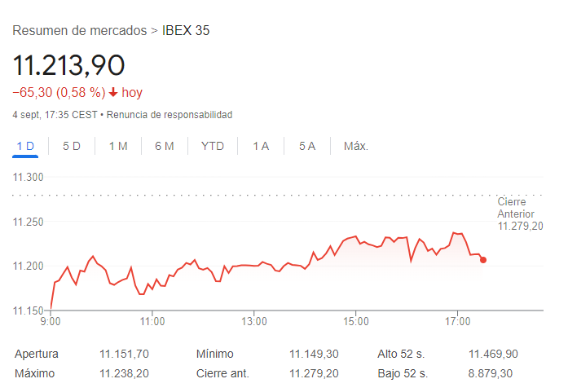Click the 13:00 time axis label
This screenshot has height=392, width=568.
254,321
